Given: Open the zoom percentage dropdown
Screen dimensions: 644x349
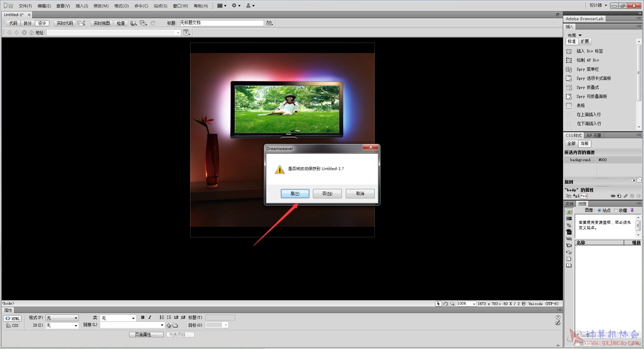Looking at the screenshot, I should click(467, 304).
